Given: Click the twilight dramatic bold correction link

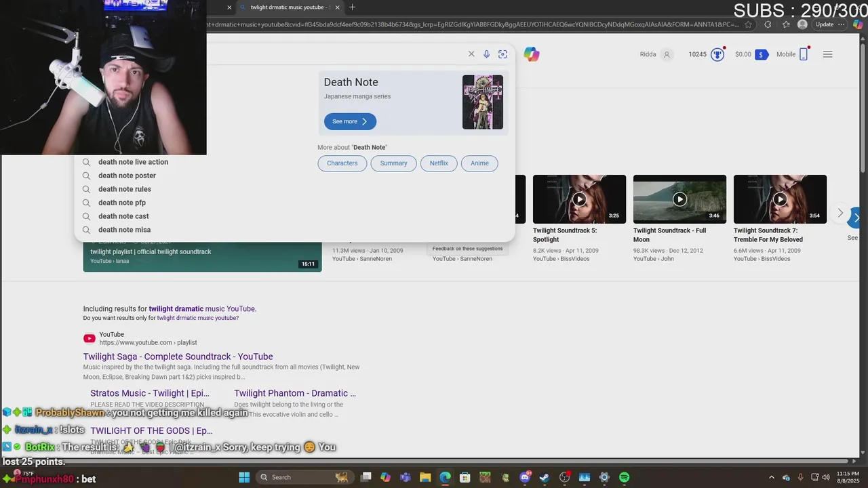Looking at the screenshot, I should tap(176, 309).
